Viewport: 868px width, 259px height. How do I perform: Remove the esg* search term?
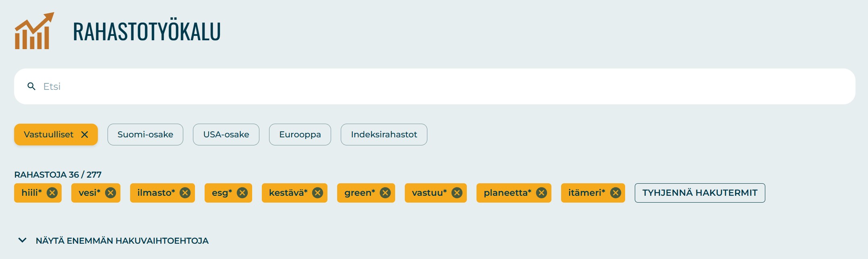point(242,193)
